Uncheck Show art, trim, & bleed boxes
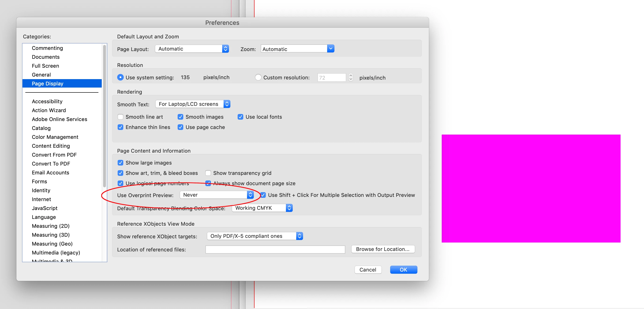The width and height of the screenshot is (644, 309). (120, 173)
